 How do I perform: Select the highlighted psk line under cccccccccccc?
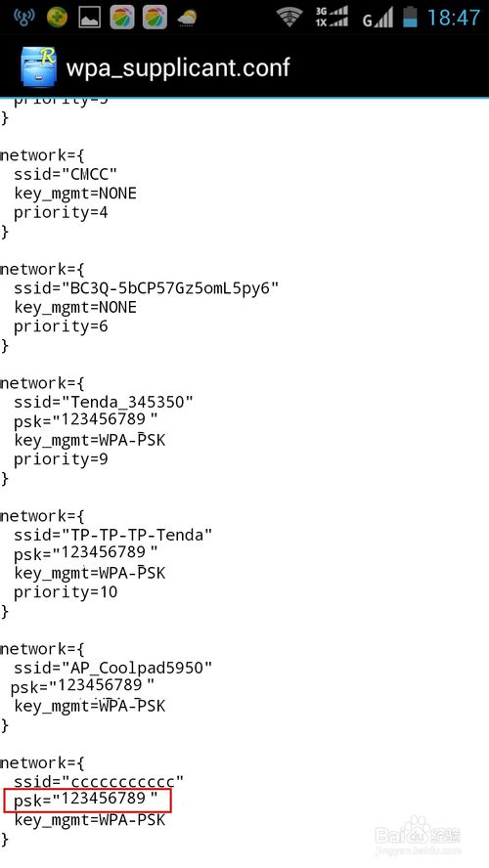(x=87, y=801)
